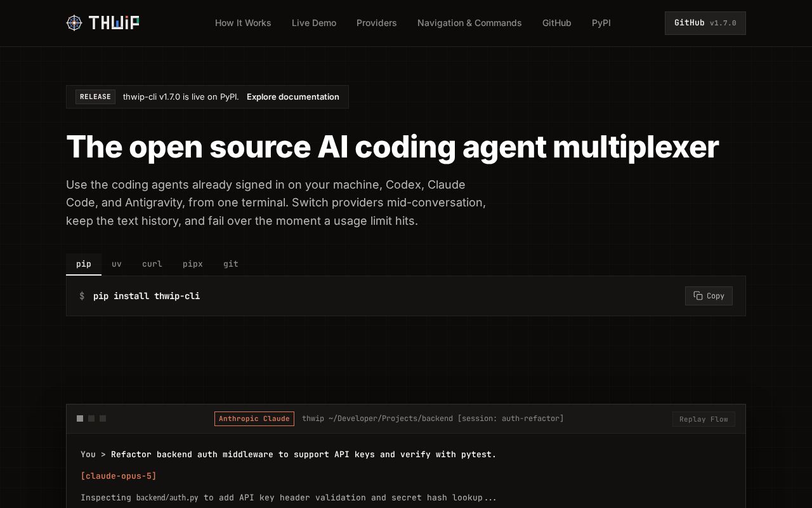
Task: Click the GitHub v1.7.0 button
Action: [705, 23]
